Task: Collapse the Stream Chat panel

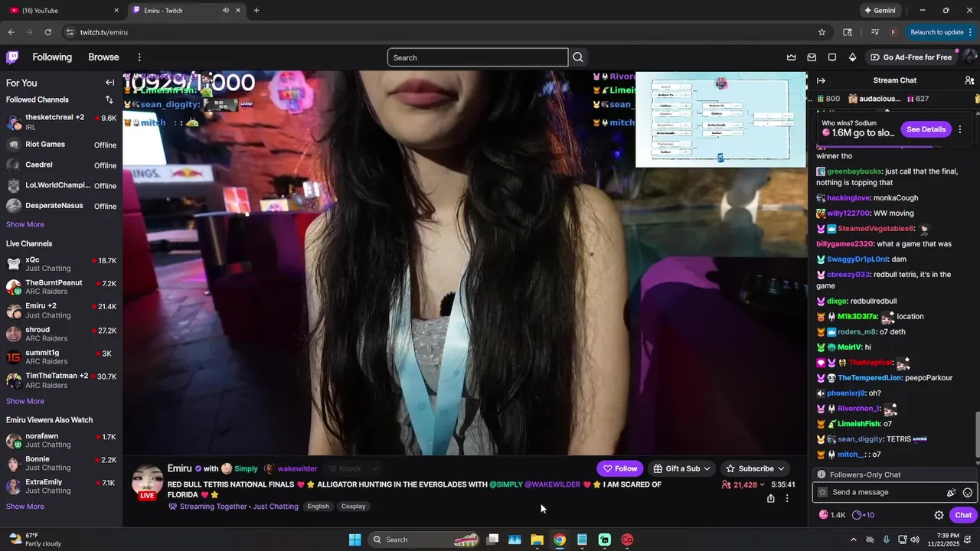Action: (821, 80)
